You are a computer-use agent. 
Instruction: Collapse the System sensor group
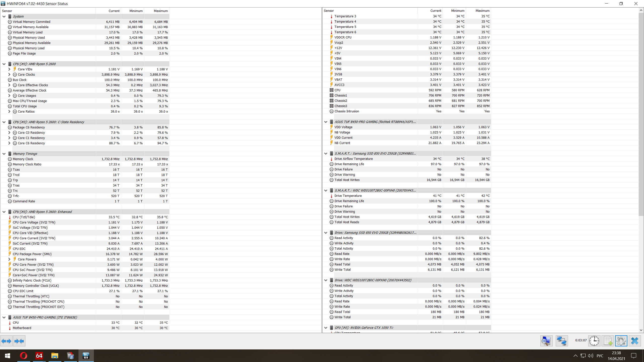(x=4, y=16)
